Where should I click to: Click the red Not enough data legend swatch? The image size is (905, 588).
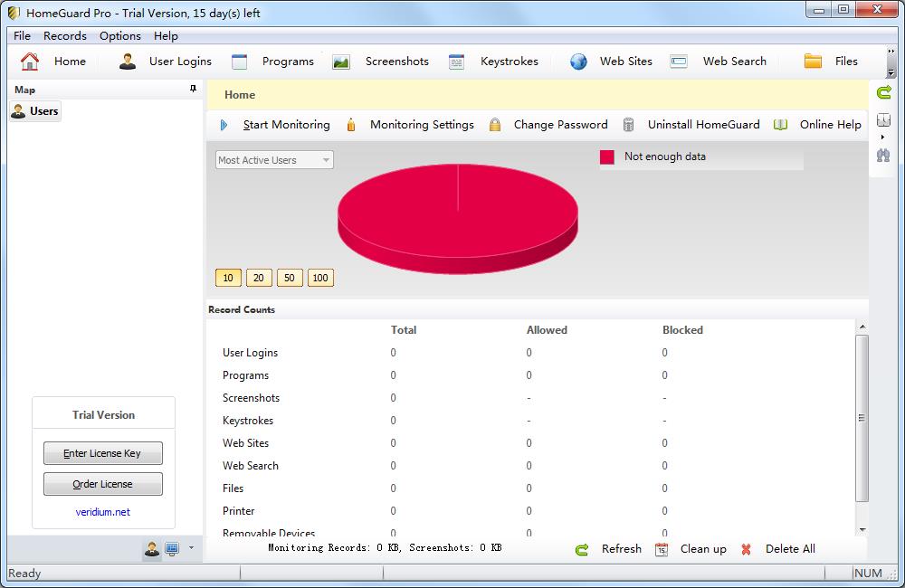click(x=607, y=157)
